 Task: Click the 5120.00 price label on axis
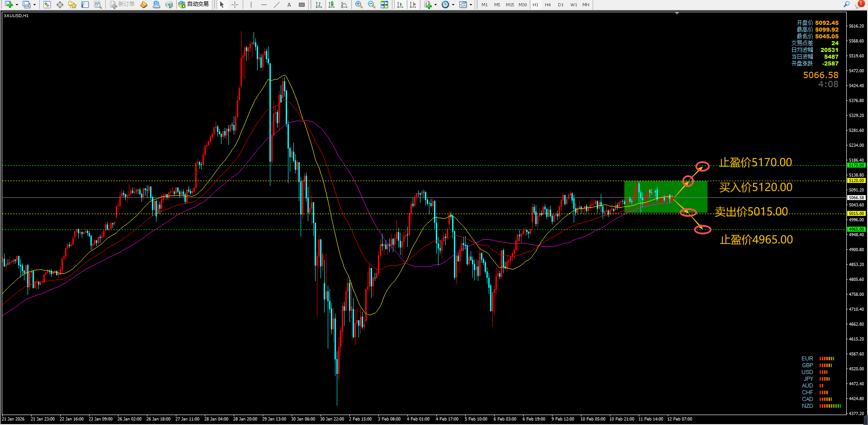point(856,181)
